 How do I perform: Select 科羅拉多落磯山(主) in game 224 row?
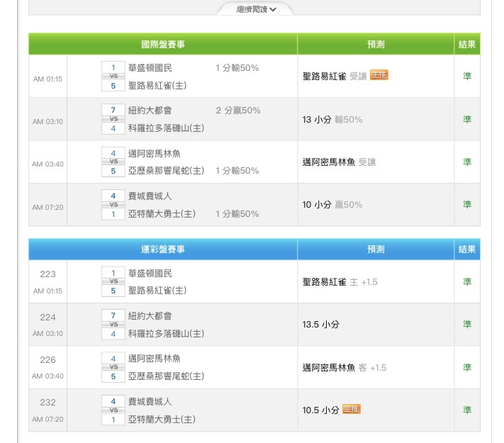point(166,333)
